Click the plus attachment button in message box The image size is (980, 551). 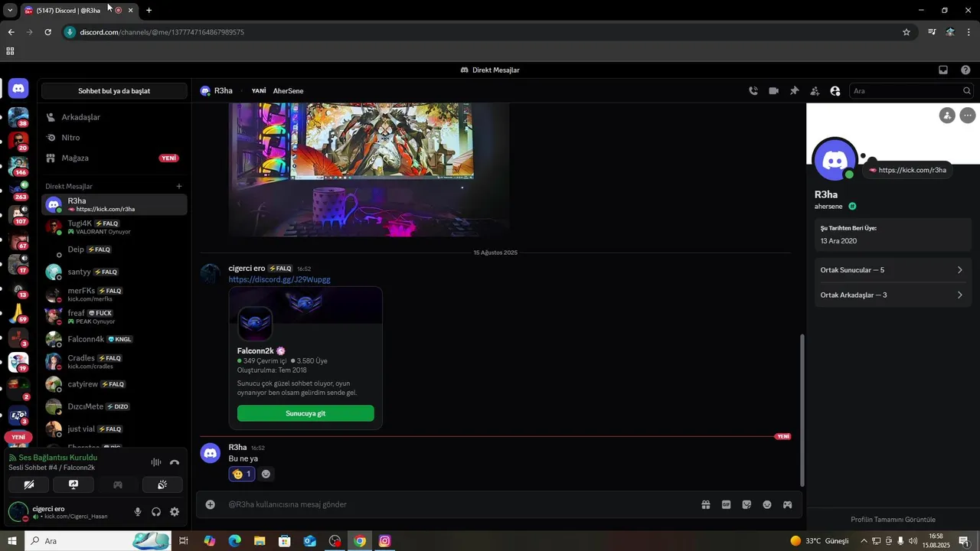click(211, 504)
